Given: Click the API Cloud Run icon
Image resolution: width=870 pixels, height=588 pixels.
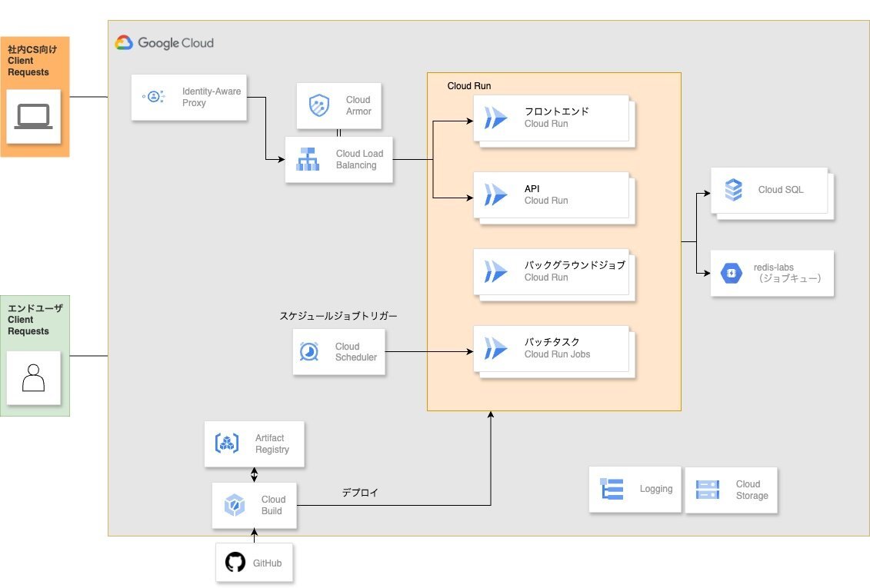Looking at the screenshot, I should (x=495, y=194).
